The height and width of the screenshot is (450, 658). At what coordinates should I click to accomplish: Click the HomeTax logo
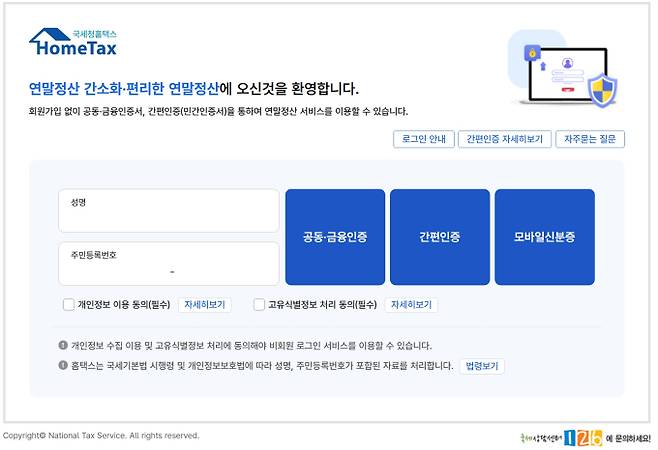click(x=73, y=42)
